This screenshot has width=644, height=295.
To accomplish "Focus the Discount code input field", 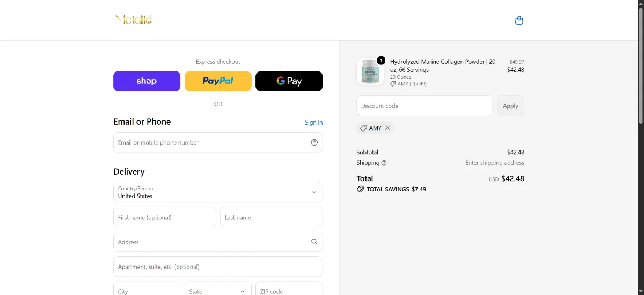I will (x=425, y=106).
